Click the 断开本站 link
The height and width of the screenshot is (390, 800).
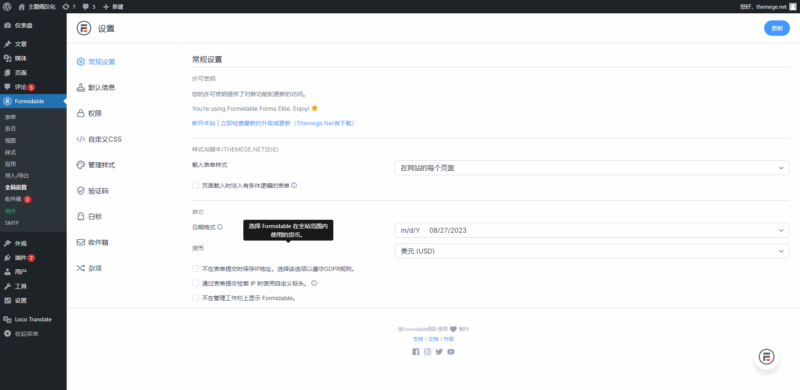tap(204, 123)
